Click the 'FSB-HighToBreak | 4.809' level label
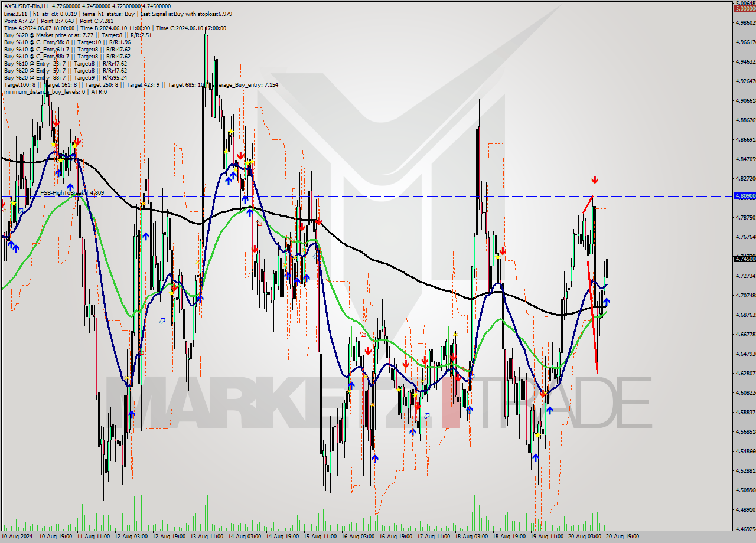Image resolution: width=756 pixels, height=543 pixels. (x=72, y=192)
